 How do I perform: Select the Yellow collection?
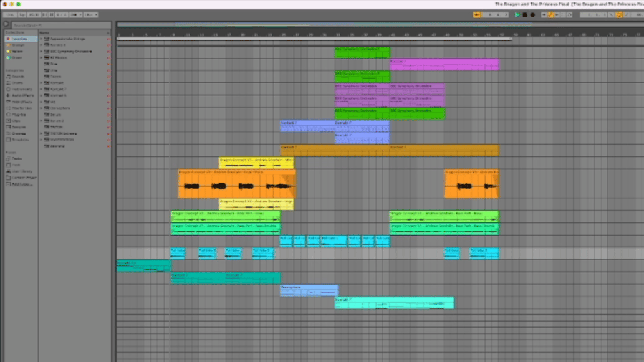click(17, 51)
